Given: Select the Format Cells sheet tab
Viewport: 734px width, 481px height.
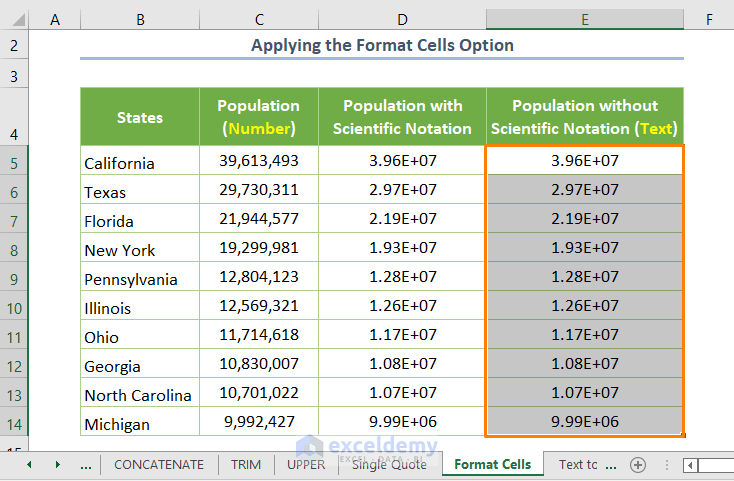Looking at the screenshot, I should 492,464.
